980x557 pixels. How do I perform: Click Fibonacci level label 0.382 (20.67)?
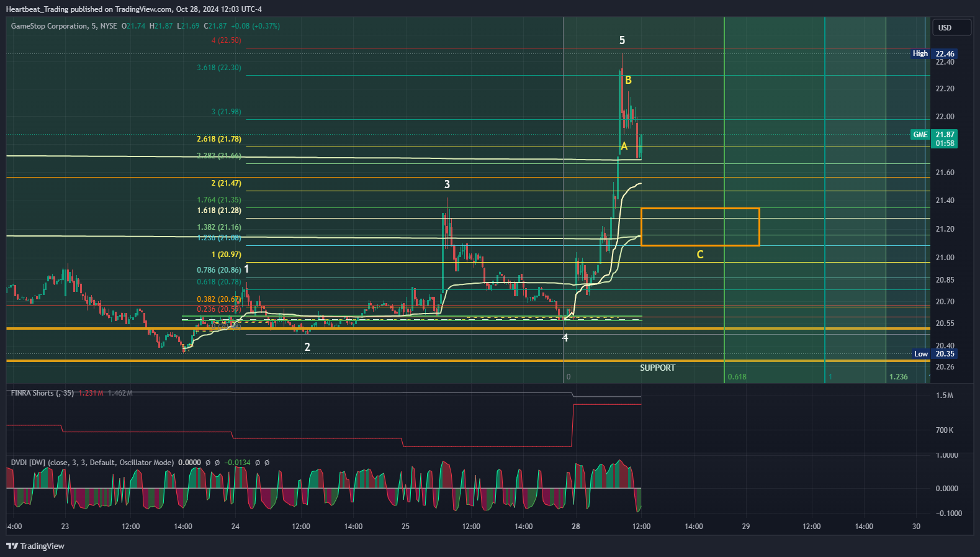[x=219, y=299]
